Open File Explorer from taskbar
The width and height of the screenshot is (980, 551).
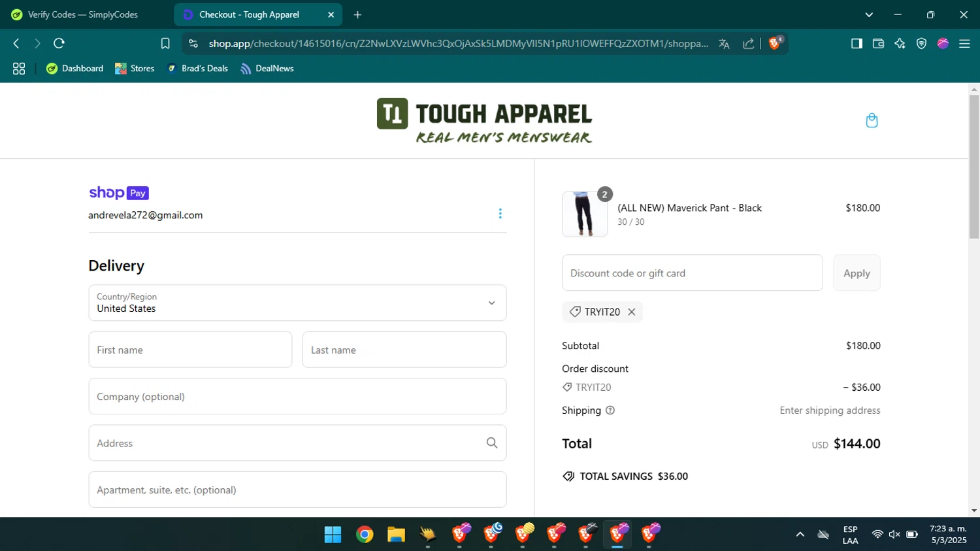click(x=396, y=535)
